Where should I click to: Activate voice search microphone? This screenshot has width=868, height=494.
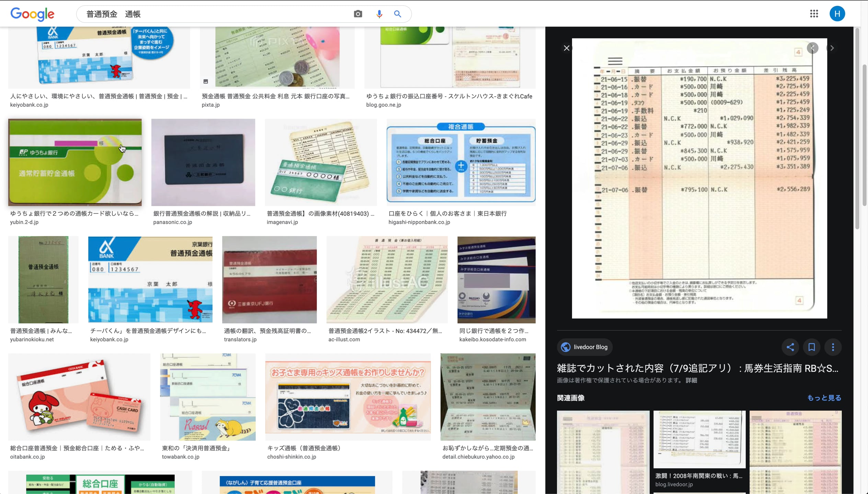pyautogui.click(x=379, y=14)
